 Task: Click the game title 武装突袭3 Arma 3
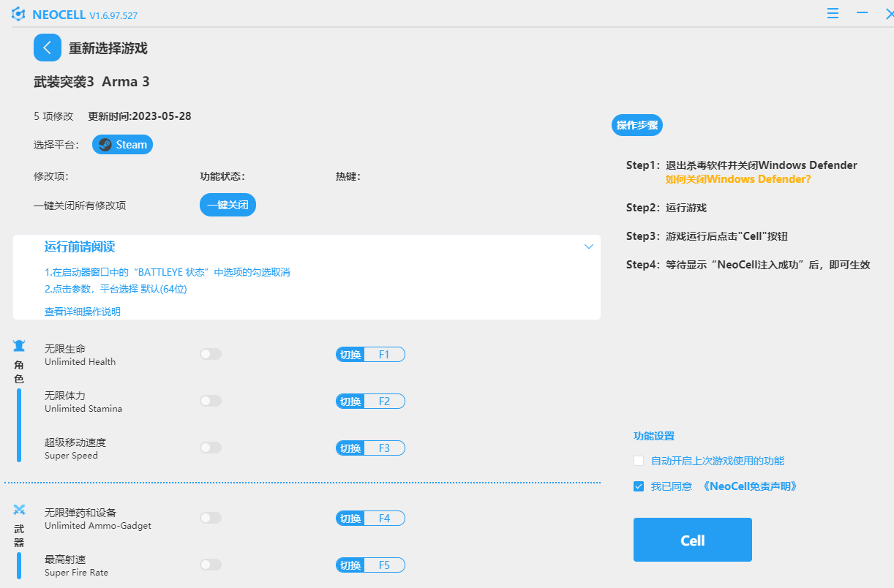[x=91, y=82]
